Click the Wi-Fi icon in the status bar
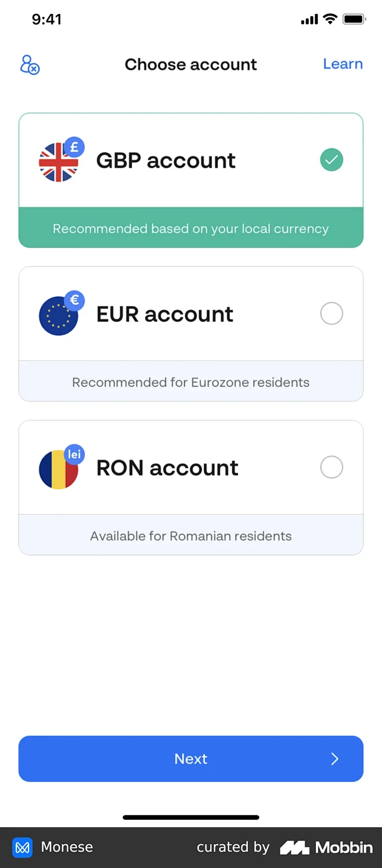 [331, 19]
